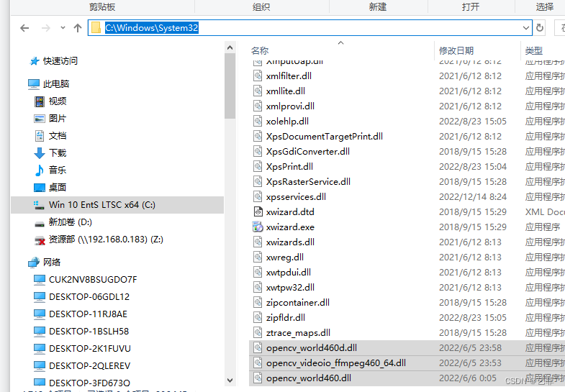Select Win 10 EntS LTSC x64 (C:) drive
Viewport: 565px width, 392px height.
[101, 205]
